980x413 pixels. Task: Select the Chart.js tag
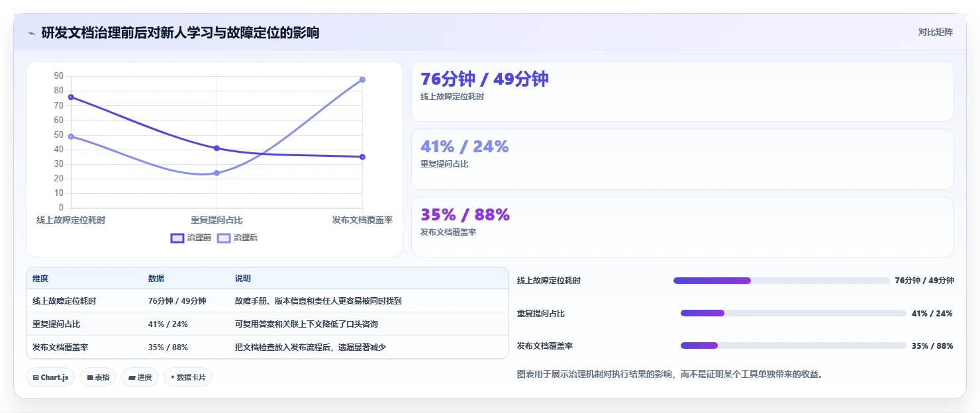(51, 377)
